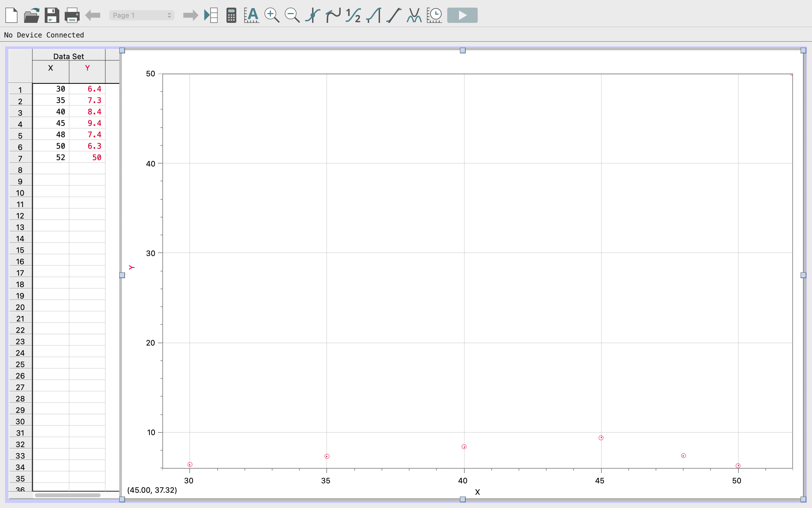This screenshot has width=812, height=508.
Task: Select Y cell with value 9.4
Action: pos(87,123)
